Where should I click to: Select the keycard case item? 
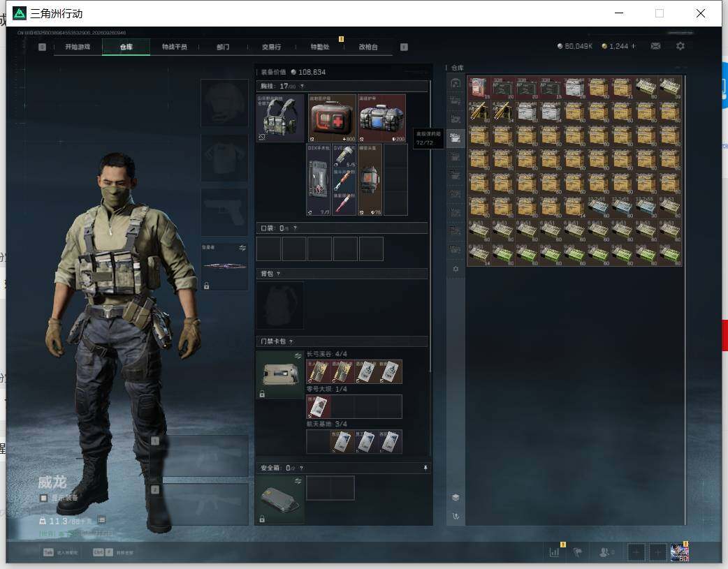(280, 375)
